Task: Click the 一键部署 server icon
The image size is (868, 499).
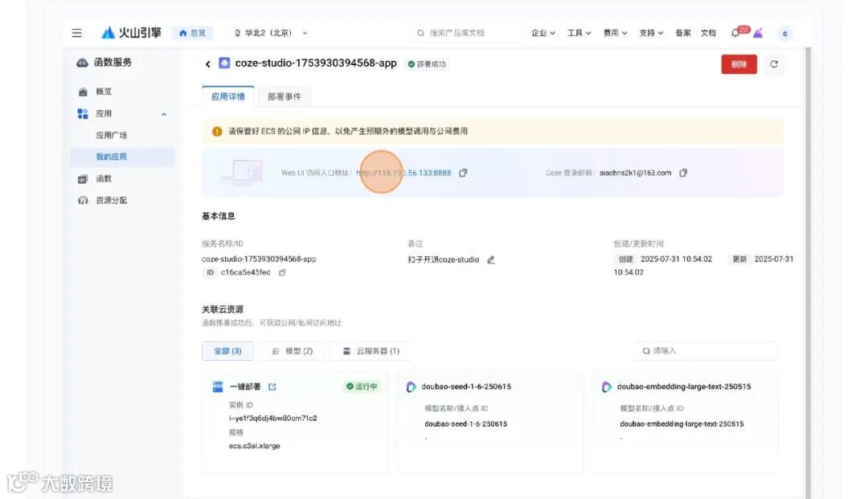Action: tap(218, 387)
